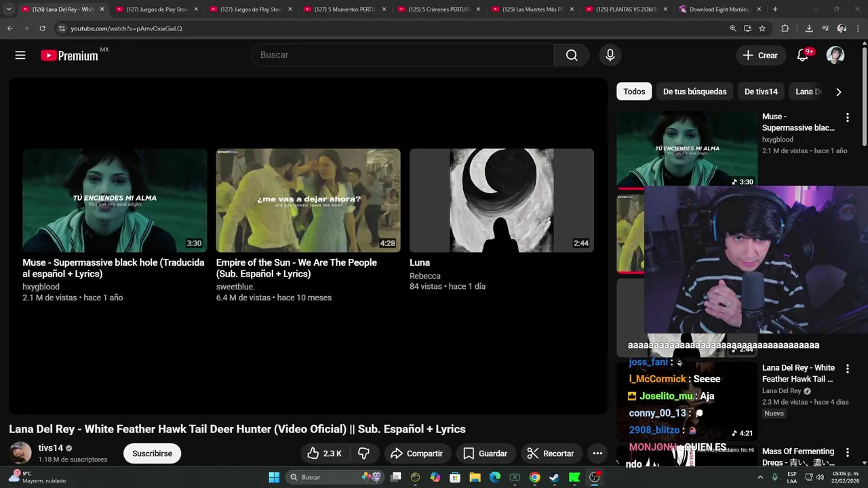Open Steam from taskbar
868x488 pixels.
pyautogui.click(x=554, y=477)
